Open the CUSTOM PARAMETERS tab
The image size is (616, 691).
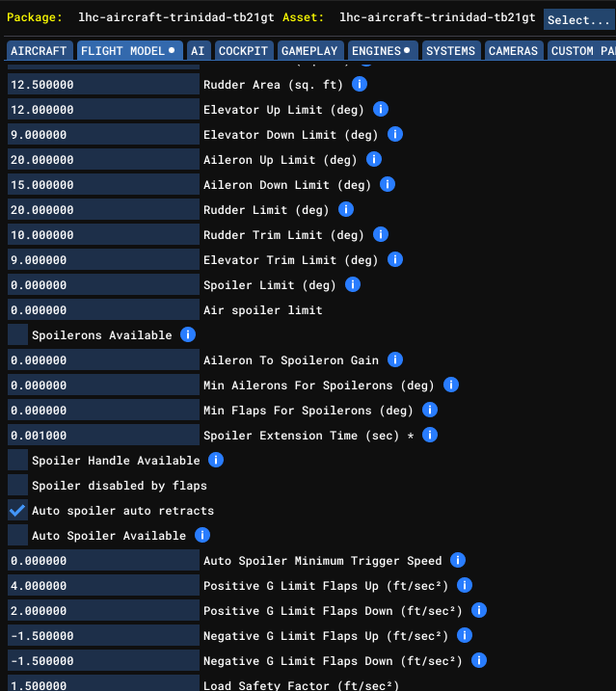[x=582, y=51]
